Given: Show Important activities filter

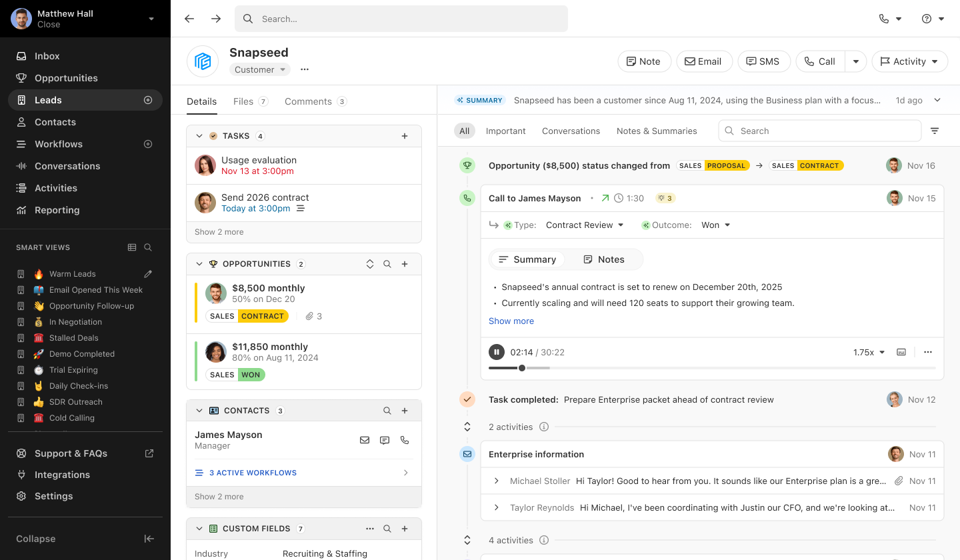Looking at the screenshot, I should [506, 131].
